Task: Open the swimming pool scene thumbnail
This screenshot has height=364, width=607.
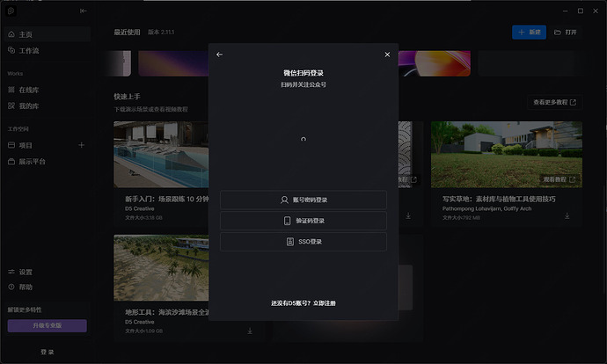Action: coord(161,155)
